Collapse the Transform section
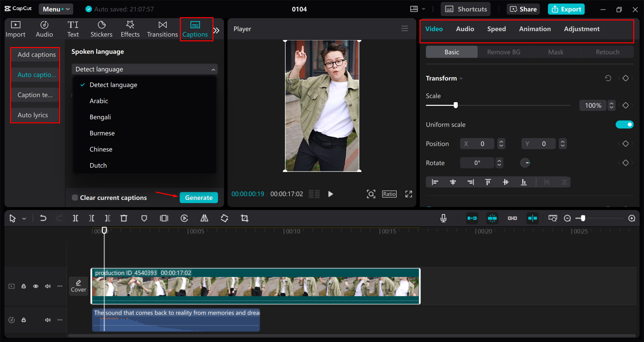 point(460,78)
